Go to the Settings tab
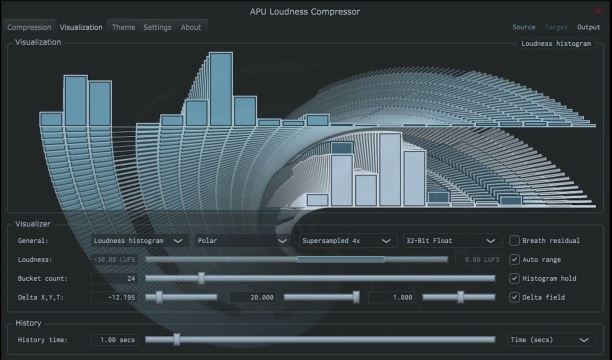612x360 pixels. (x=157, y=27)
